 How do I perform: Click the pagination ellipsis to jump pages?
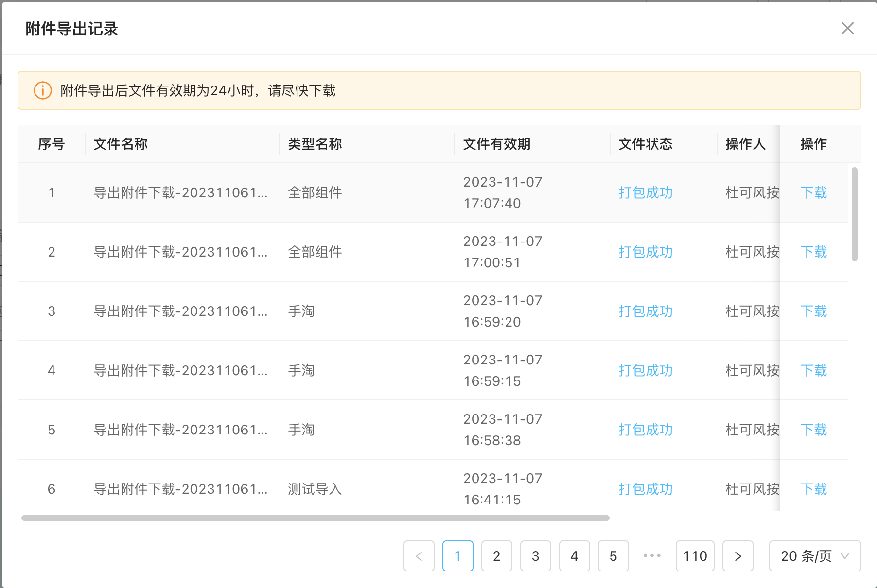click(652, 556)
